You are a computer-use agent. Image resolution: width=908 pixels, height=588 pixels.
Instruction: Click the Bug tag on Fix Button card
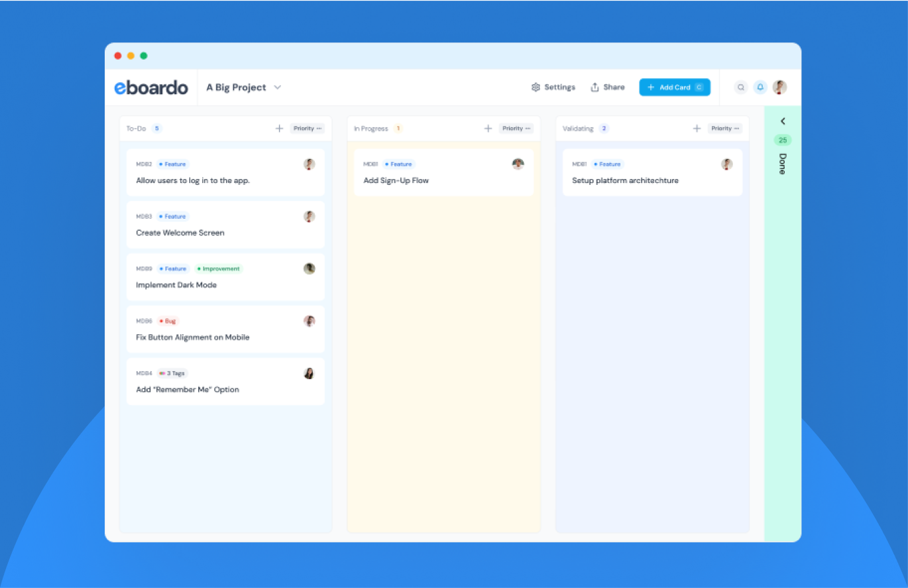pyautogui.click(x=168, y=321)
